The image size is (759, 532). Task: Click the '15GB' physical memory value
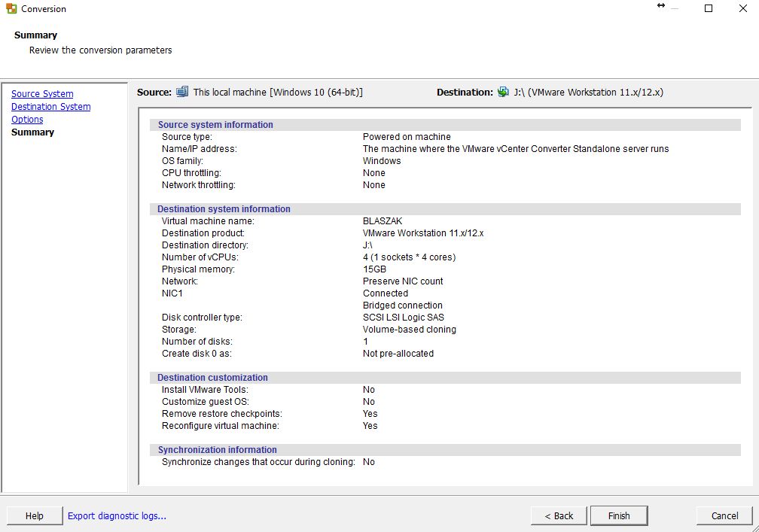point(375,269)
